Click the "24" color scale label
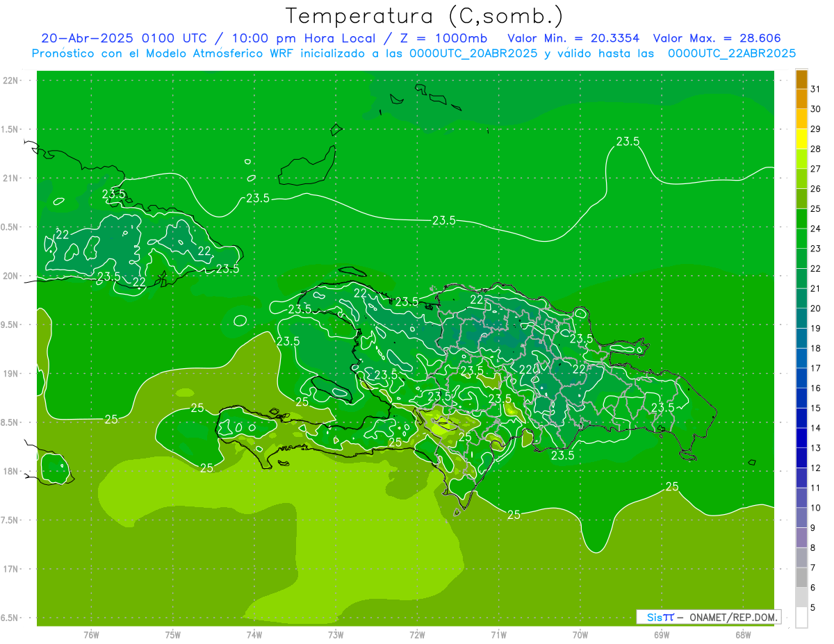Screen dimensions: 834x644 [816, 229]
